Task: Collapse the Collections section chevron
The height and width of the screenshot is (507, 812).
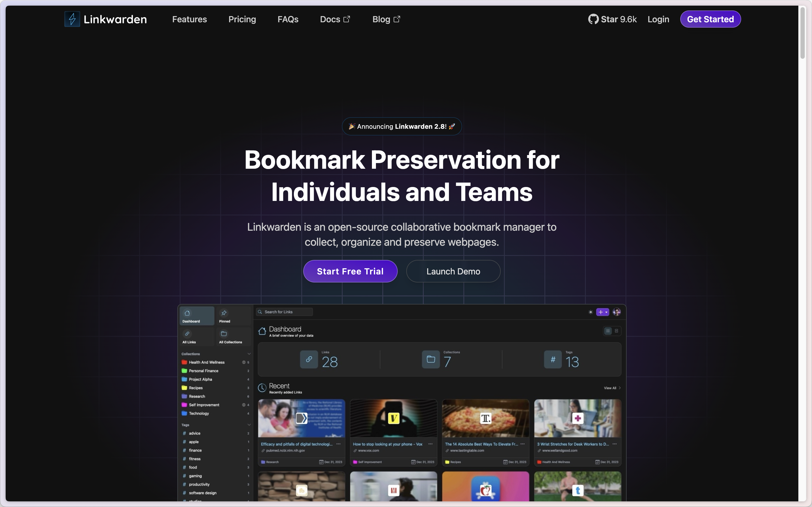Action: [x=249, y=354]
